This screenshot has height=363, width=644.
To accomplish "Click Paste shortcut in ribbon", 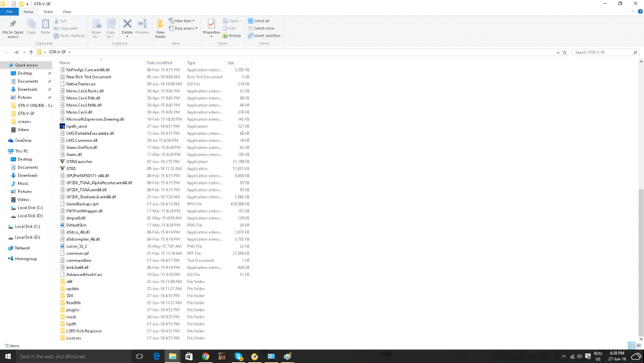I will 69,35.
